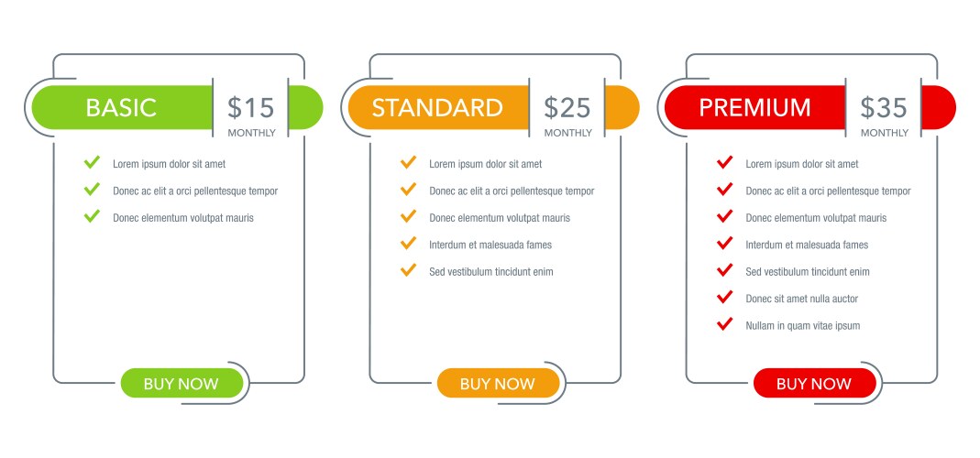
Task: Click the orange BUY NOW button
Action: coord(498,384)
